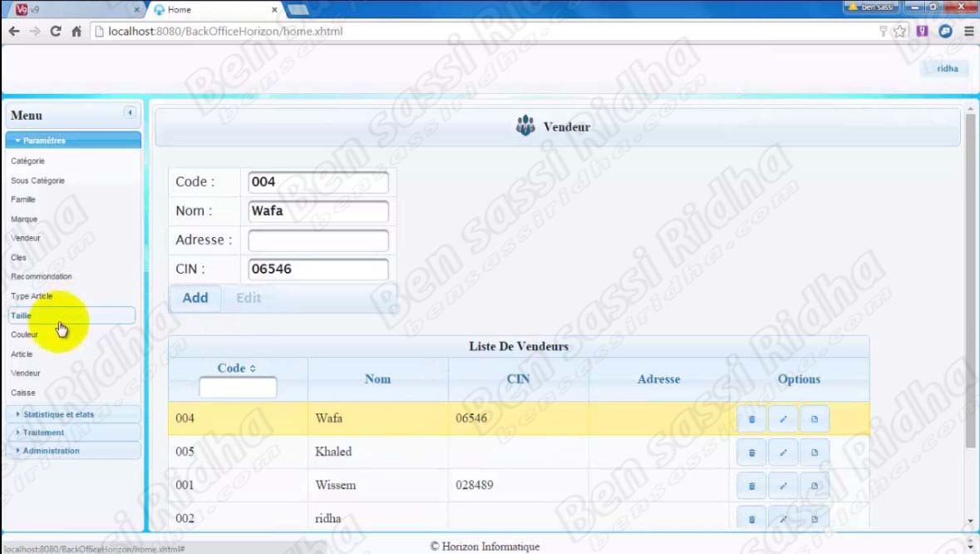980x554 pixels.
Task: Bookmark this page with the star icon
Action: pos(900,32)
